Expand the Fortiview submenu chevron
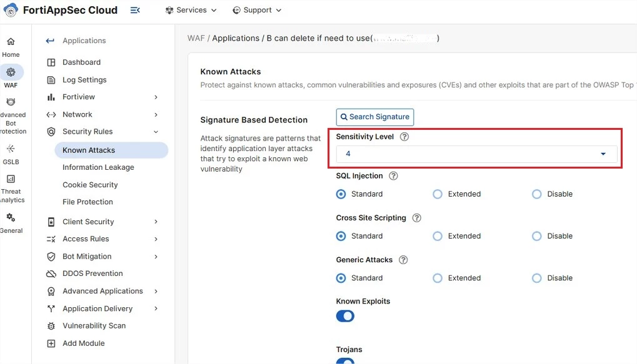637x364 pixels. point(156,97)
